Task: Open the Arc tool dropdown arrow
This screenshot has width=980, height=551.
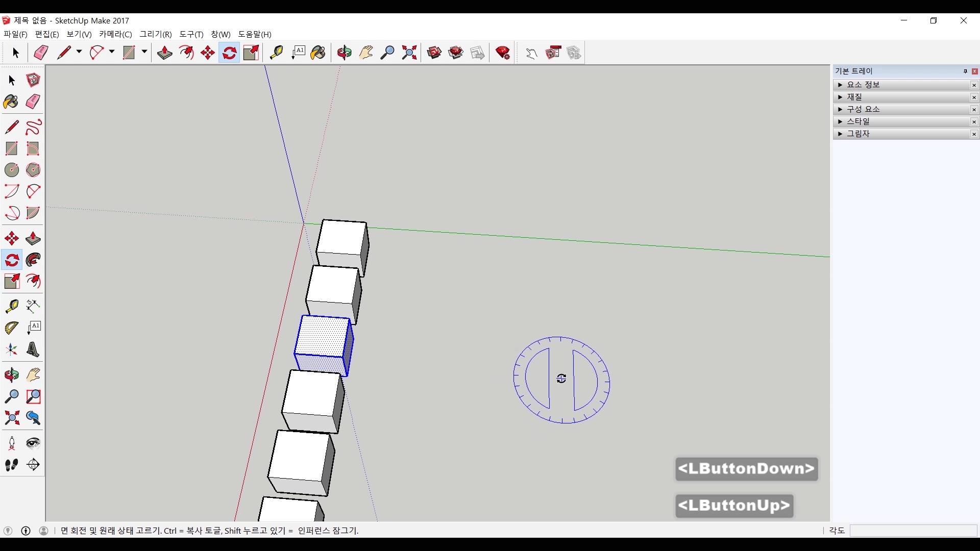Action: [112, 52]
